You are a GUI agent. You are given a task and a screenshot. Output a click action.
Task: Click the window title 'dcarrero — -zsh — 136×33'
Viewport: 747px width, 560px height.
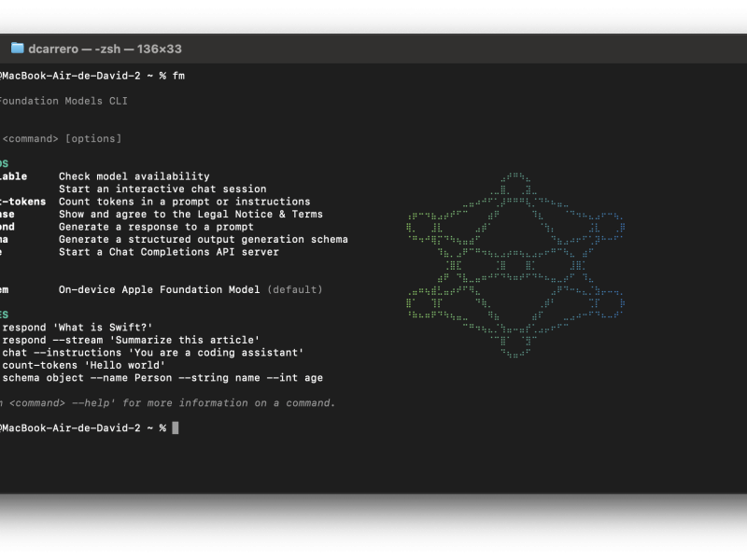click(x=105, y=49)
